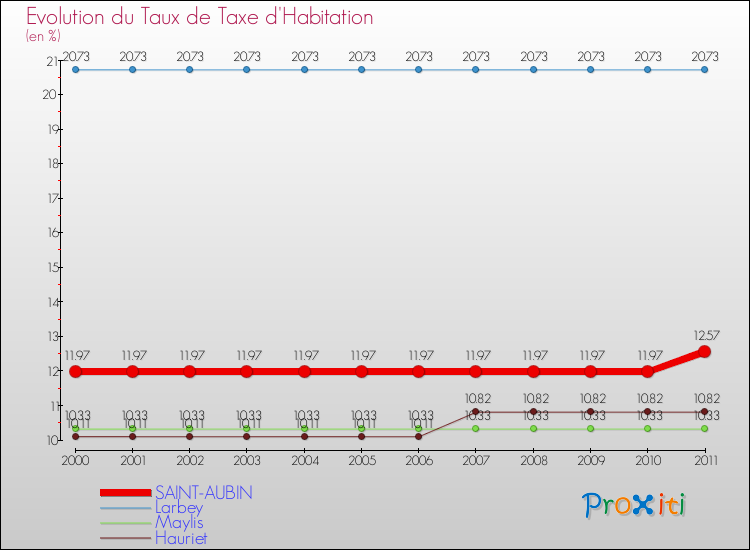Click the blue Larbey data point for 2006
750x550 pixels.
pos(419,70)
